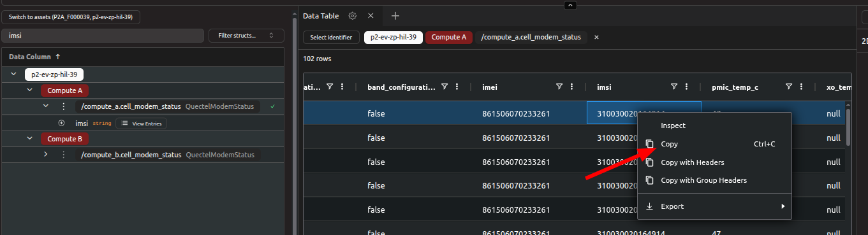868x235 pixels.
Task: Open options dots for compute_b.cell_modem_status
Action: (x=63, y=154)
